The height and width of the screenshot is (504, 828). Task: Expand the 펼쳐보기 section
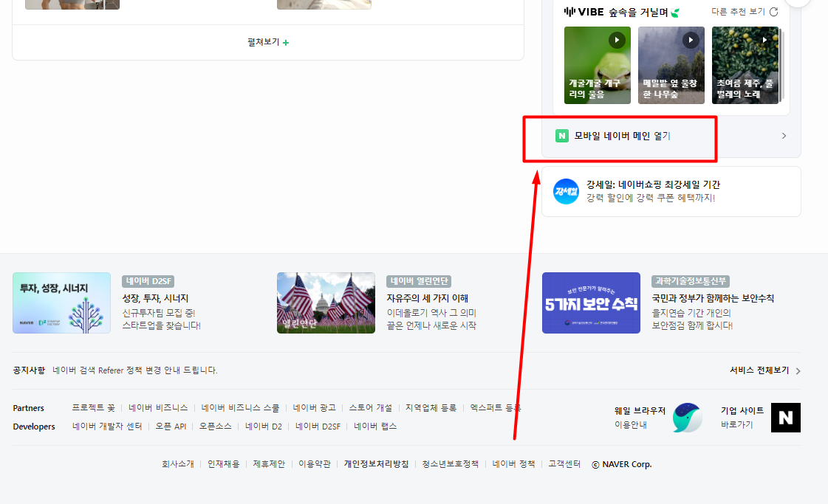tap(268, 42)
